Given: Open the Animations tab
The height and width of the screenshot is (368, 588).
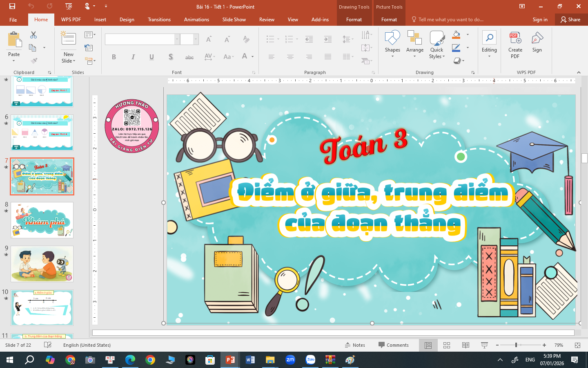Looking at the screenshot, I should pos(196,20).
